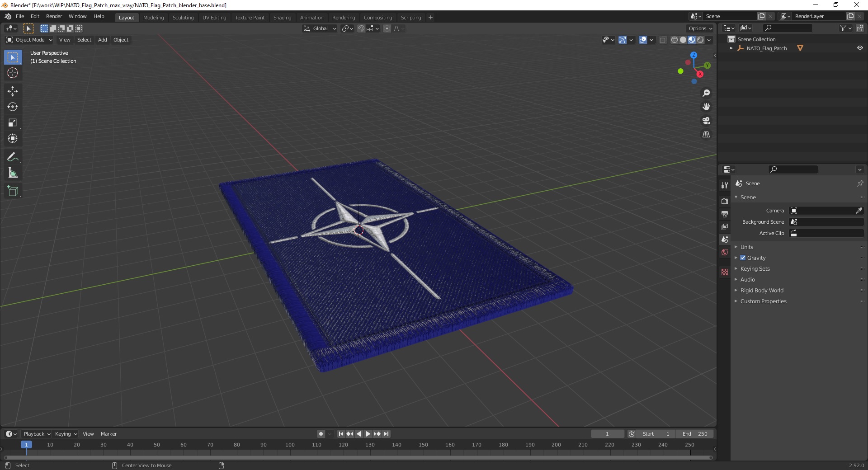Expand NATO_Flag_Patch in outliner
This screenshot has height=470, width=868.
[731, 48]
